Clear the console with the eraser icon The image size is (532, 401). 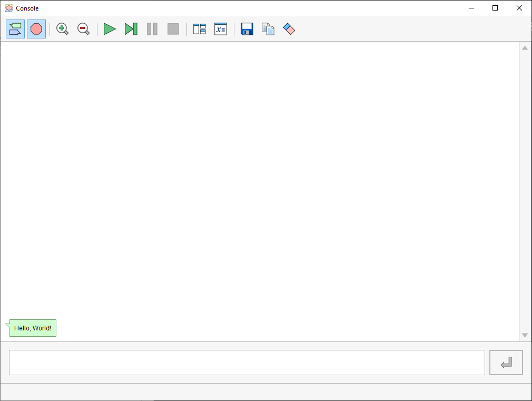click(289, 29)
